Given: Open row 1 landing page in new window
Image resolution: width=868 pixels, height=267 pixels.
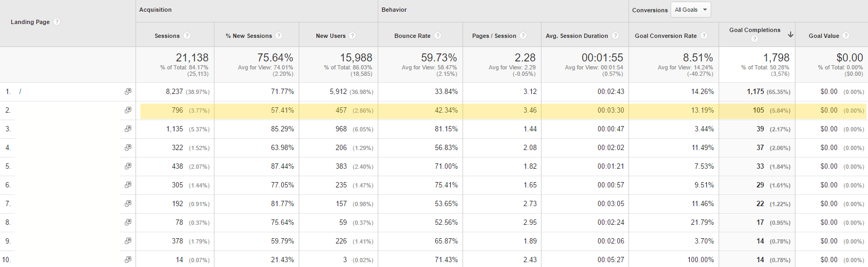Looking at the screenshot, I should tap(128, 91).
